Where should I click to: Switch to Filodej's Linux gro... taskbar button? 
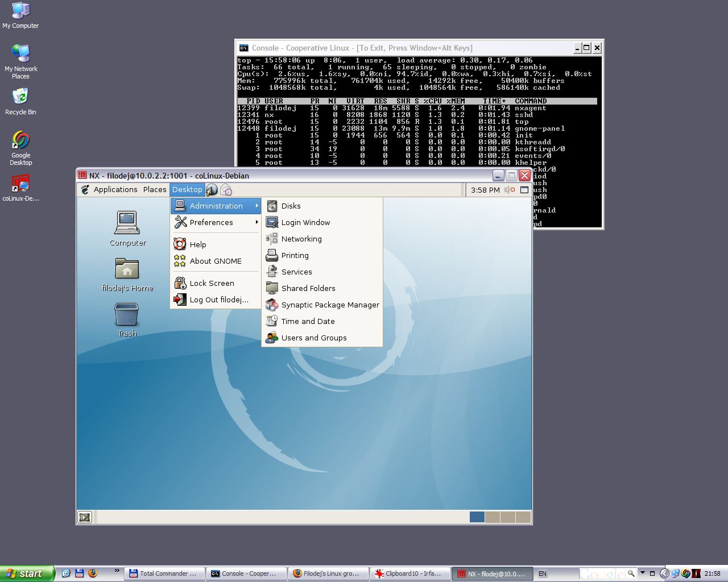(328, 573)
